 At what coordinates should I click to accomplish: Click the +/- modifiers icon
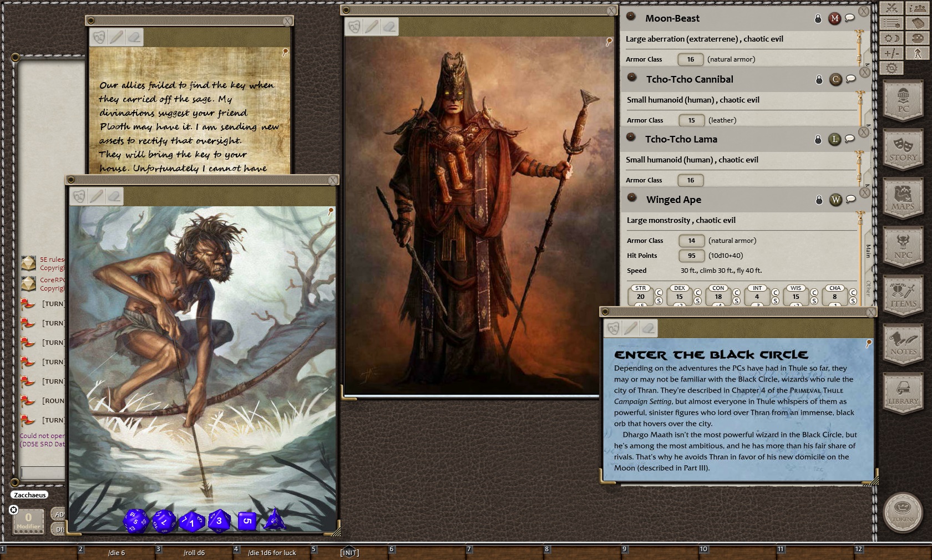coord(892,53)
